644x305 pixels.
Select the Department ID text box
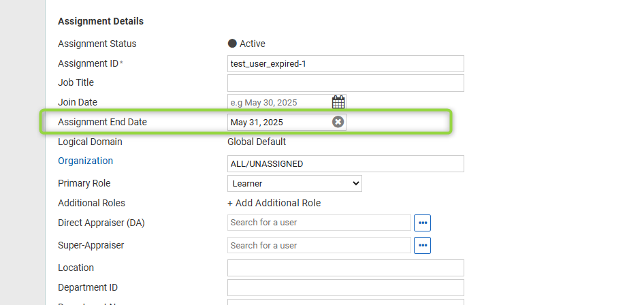click(x=346, y=288)
